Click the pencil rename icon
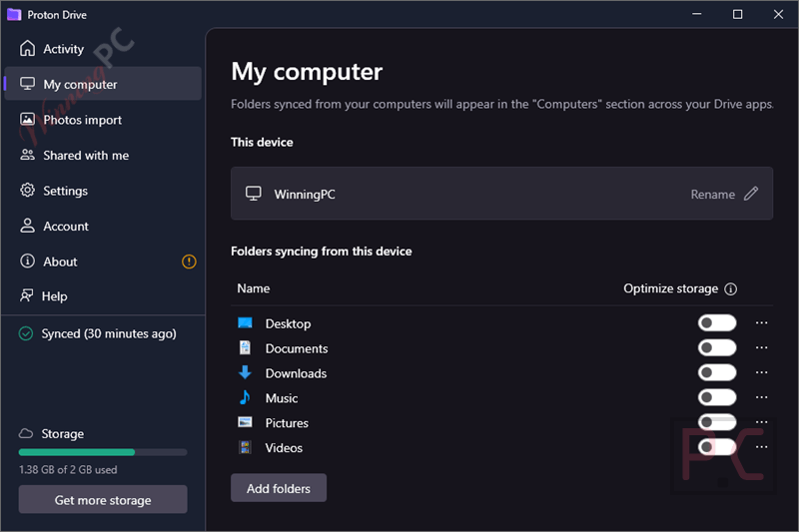The height and width of the screenshot is (532, 799). point(751,194)
